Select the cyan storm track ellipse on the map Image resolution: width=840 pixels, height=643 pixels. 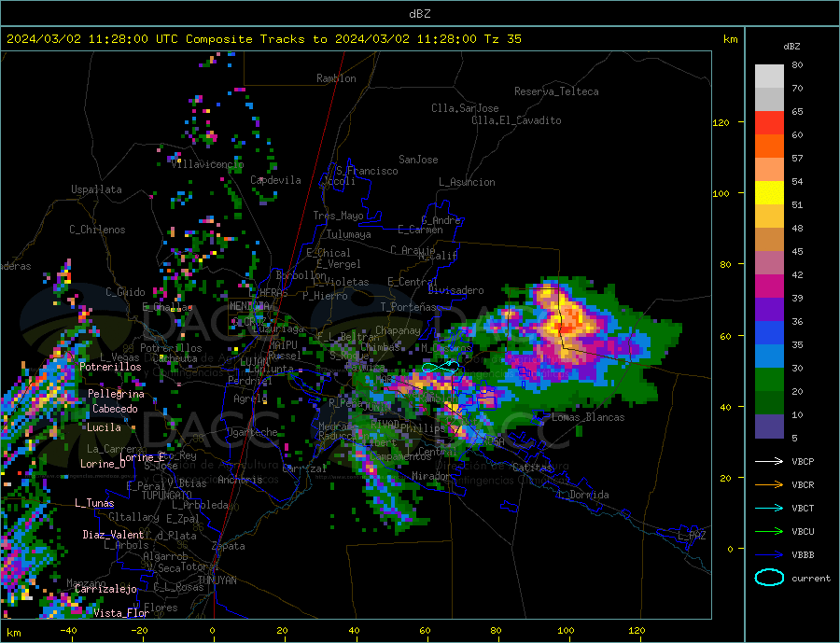(441, 367)
